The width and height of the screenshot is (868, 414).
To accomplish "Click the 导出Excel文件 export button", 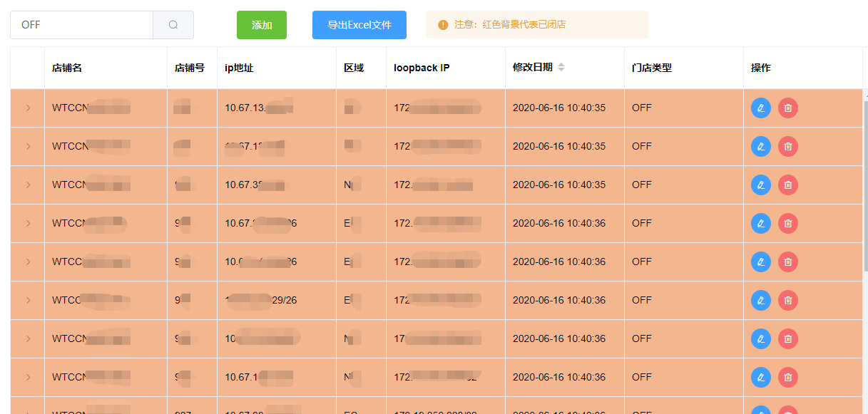I will click(x=359, y=24).
